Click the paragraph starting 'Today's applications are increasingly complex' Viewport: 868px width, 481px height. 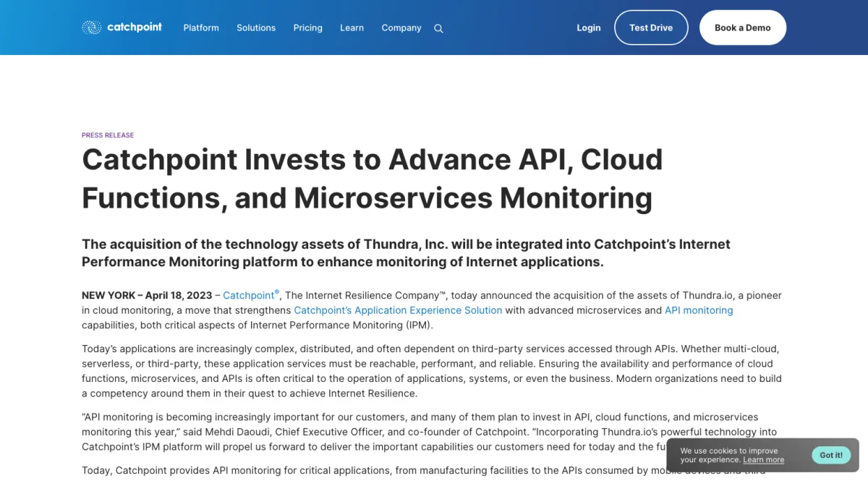point(432,371)
